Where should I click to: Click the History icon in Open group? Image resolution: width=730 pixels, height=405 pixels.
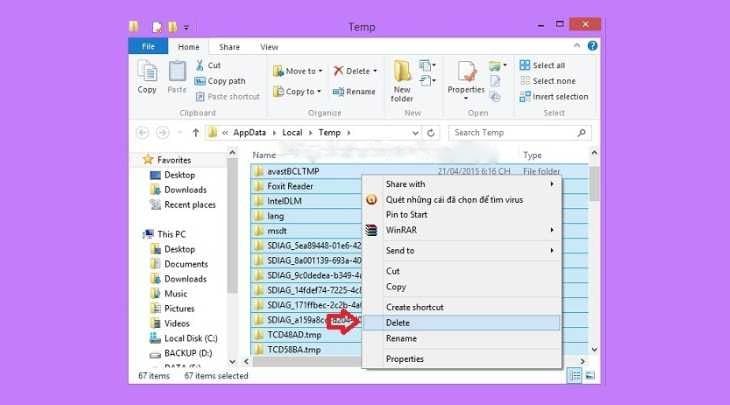(495, 96)
